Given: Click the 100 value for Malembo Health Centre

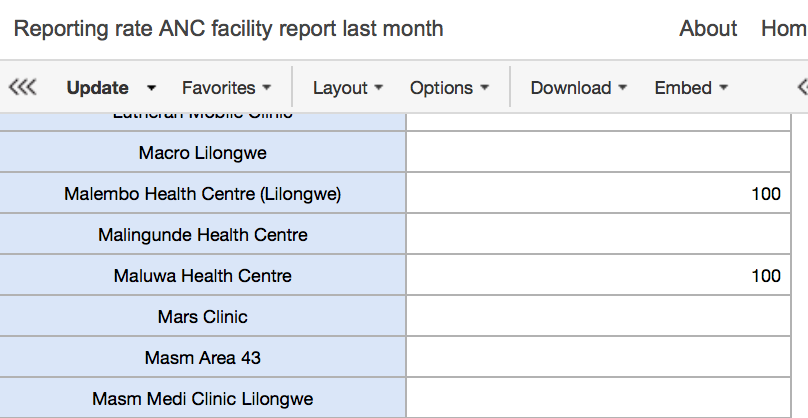Looking at the screenshot, I should 765,194.
